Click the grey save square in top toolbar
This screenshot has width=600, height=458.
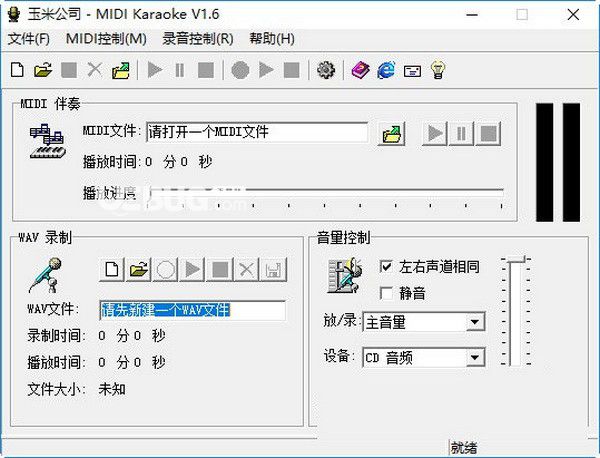pos(69,70)
